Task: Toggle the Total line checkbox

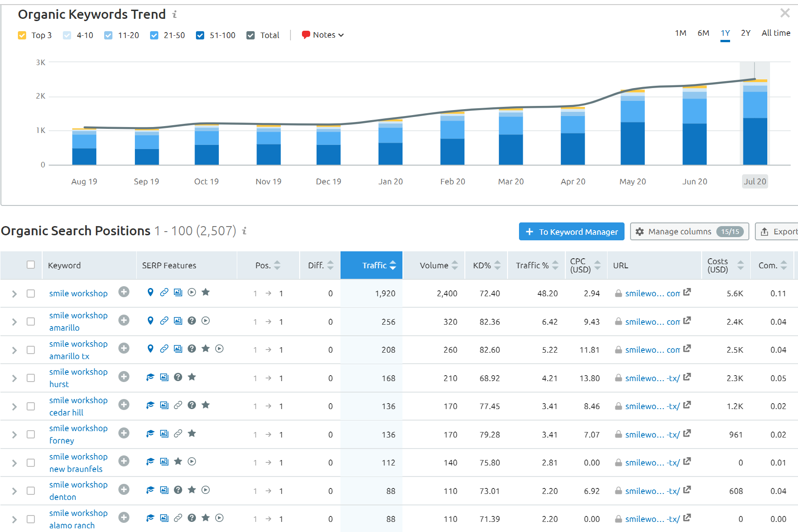Action: pyautogui.click(x=251, y=35)
